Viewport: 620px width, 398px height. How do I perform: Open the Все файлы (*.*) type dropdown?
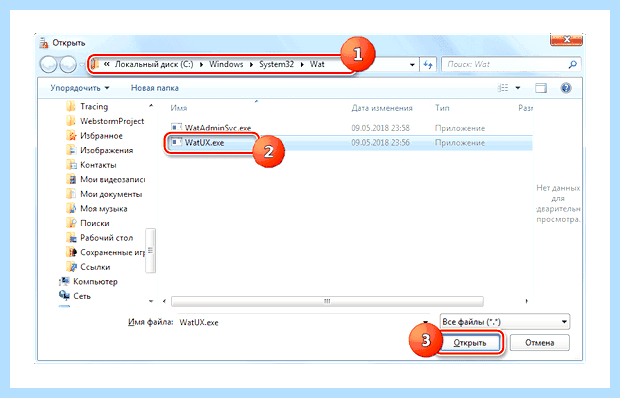505,322
